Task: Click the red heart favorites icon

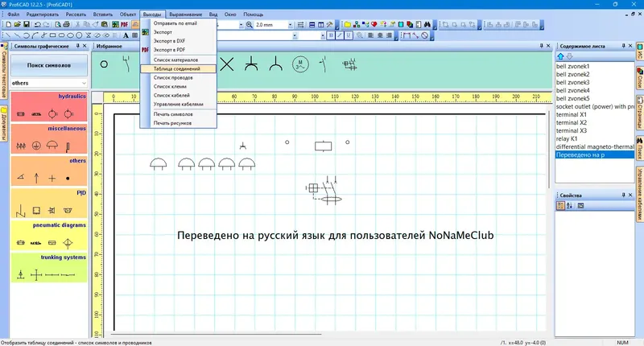Action: [374, 25]
